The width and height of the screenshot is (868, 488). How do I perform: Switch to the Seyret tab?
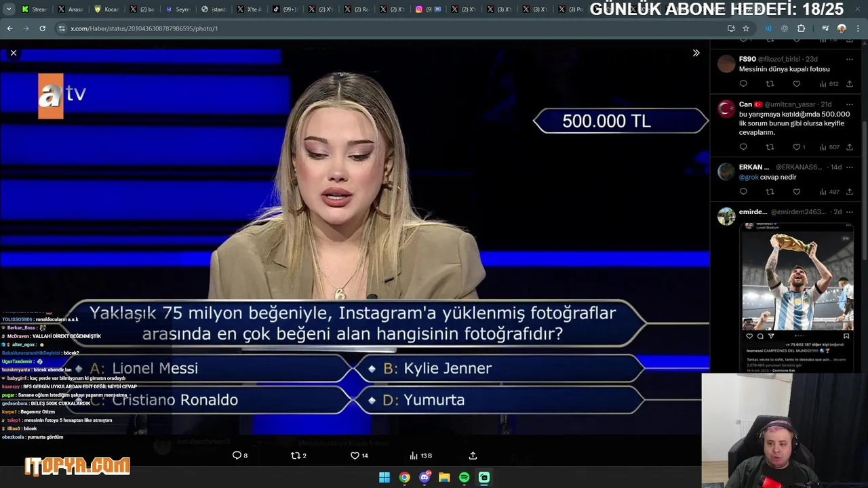[178, 9]
